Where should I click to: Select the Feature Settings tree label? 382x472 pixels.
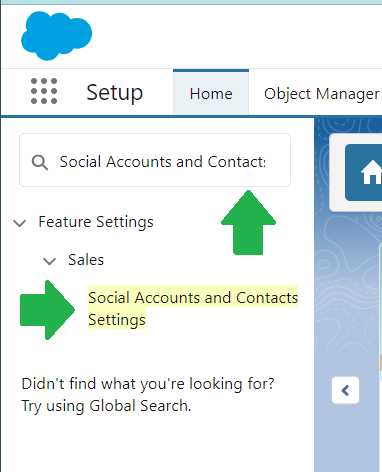(x=96, y=222)
